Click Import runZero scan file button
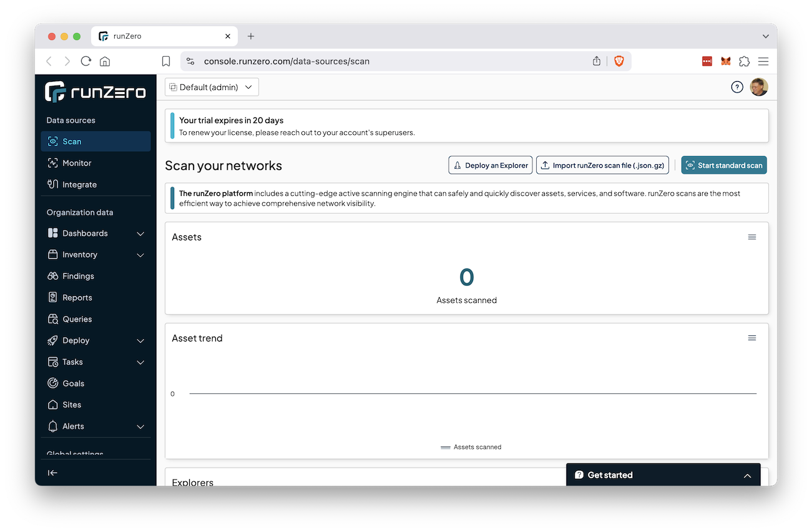 602,165
